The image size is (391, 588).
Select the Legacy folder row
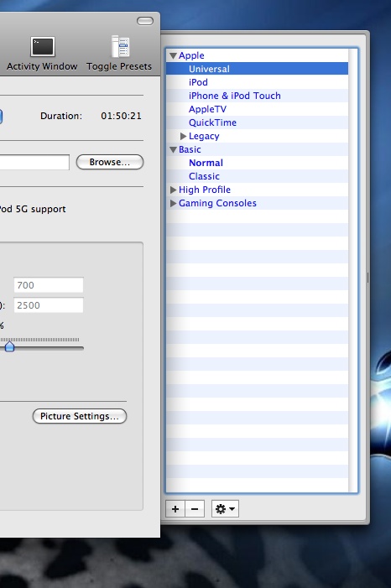(257, 136)
